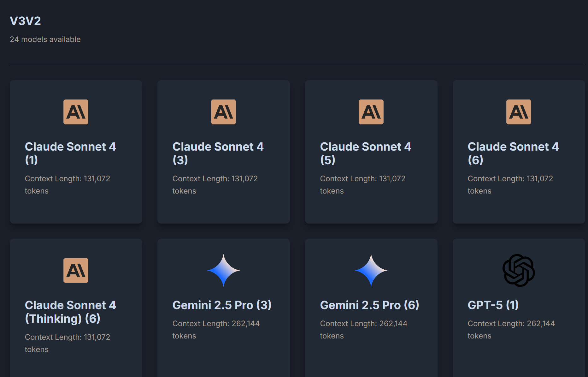
Task: Select the Claude Sonnet 4 (5) title
Action: [366, 153]
